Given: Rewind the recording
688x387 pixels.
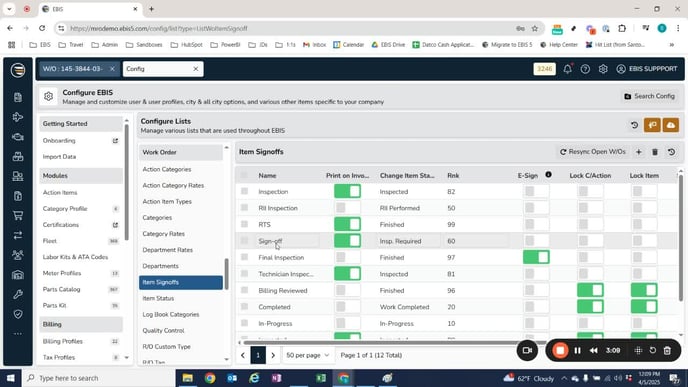Looking at the screenshot, I should tap(594, 350).
